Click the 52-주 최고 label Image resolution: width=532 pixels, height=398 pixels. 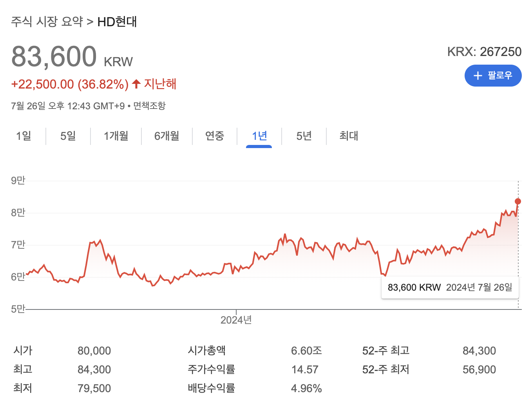386,351
